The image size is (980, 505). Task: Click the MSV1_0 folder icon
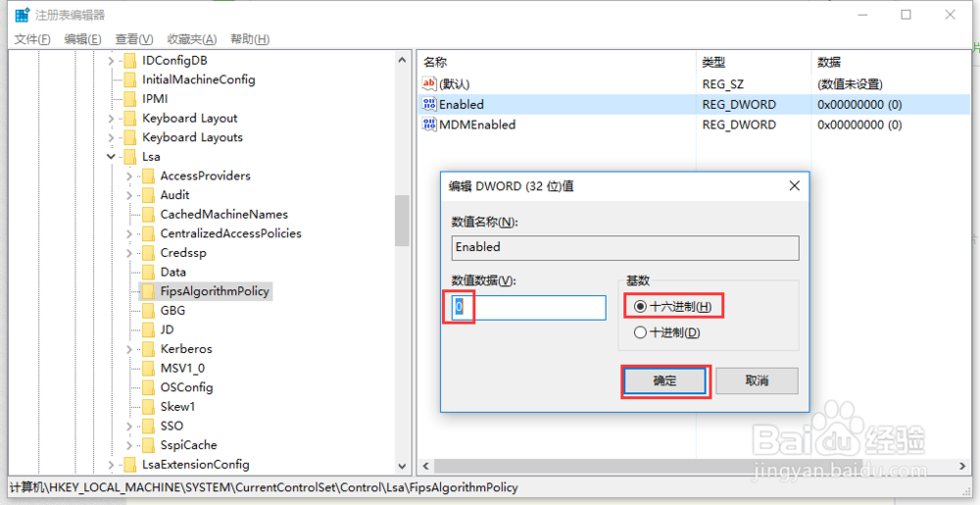pyautogui.click(x=148, y=369)
